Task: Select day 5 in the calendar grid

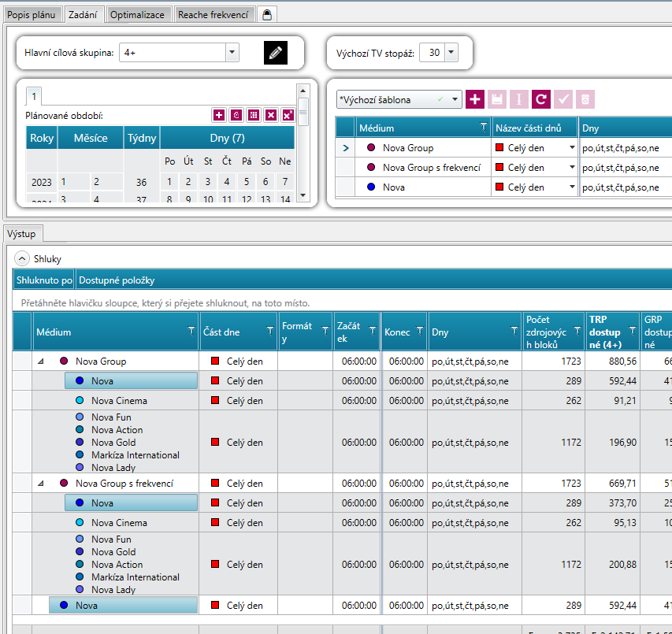Action: [x=247, y=182]
